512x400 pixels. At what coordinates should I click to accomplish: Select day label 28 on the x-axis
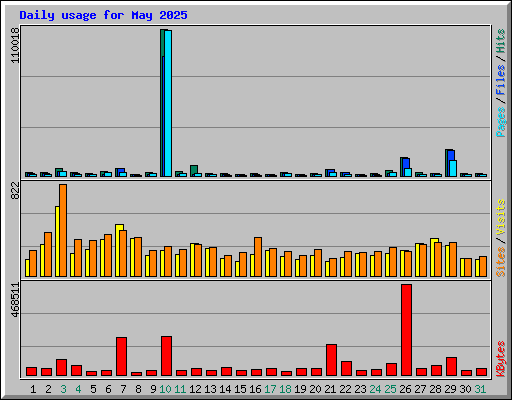[436, 389]
